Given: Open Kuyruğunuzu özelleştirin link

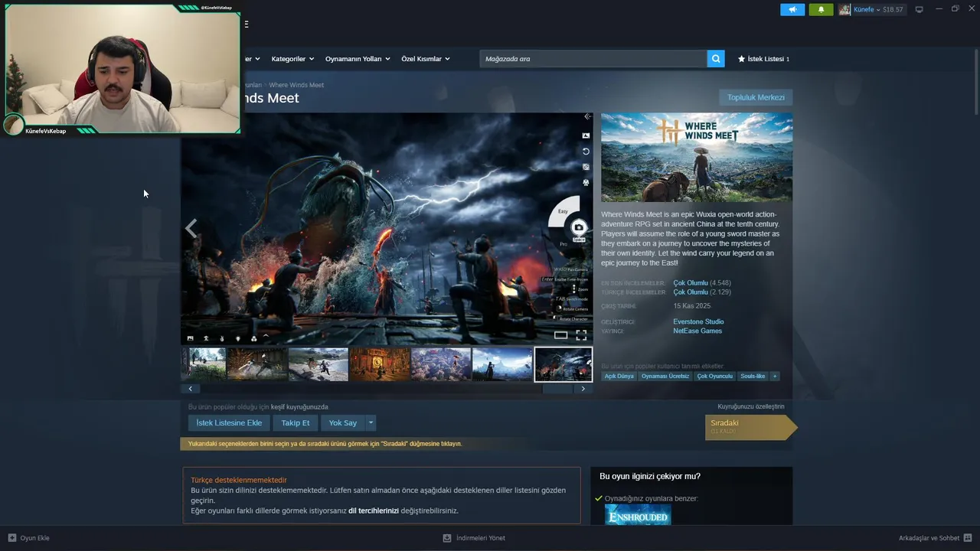Looking at the screenshot, I should (x=751, y=406).
